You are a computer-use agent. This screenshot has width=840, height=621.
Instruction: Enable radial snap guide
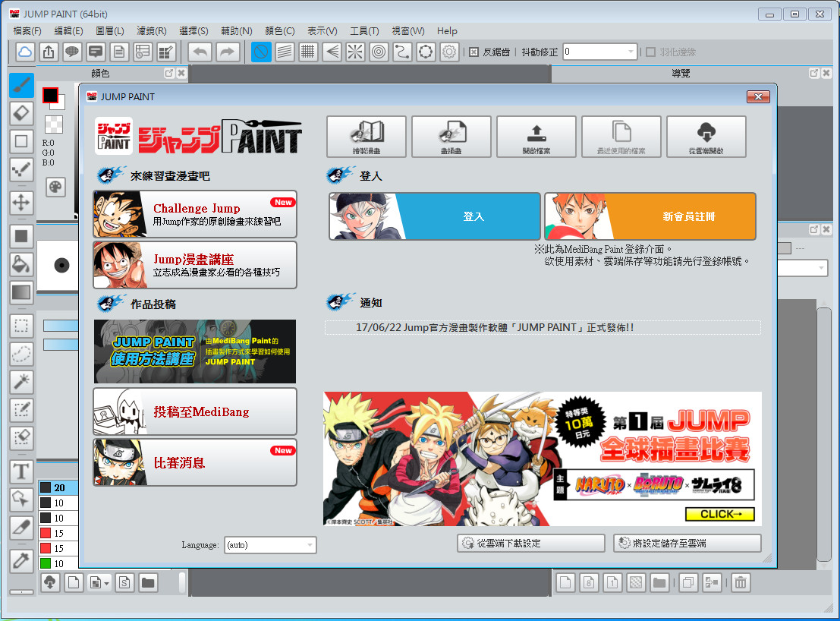click(x=355, y=52)
